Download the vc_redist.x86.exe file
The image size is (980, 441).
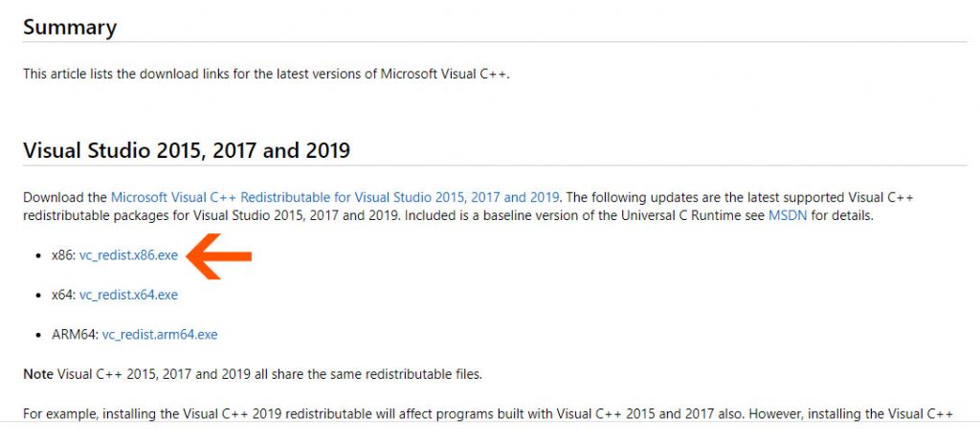(x=129, y=255)
